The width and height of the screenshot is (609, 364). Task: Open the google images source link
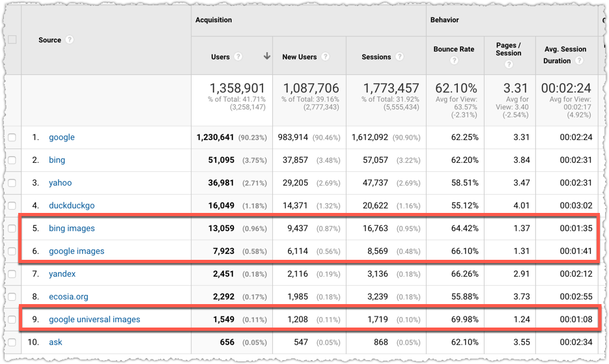(x=76, y=251)
